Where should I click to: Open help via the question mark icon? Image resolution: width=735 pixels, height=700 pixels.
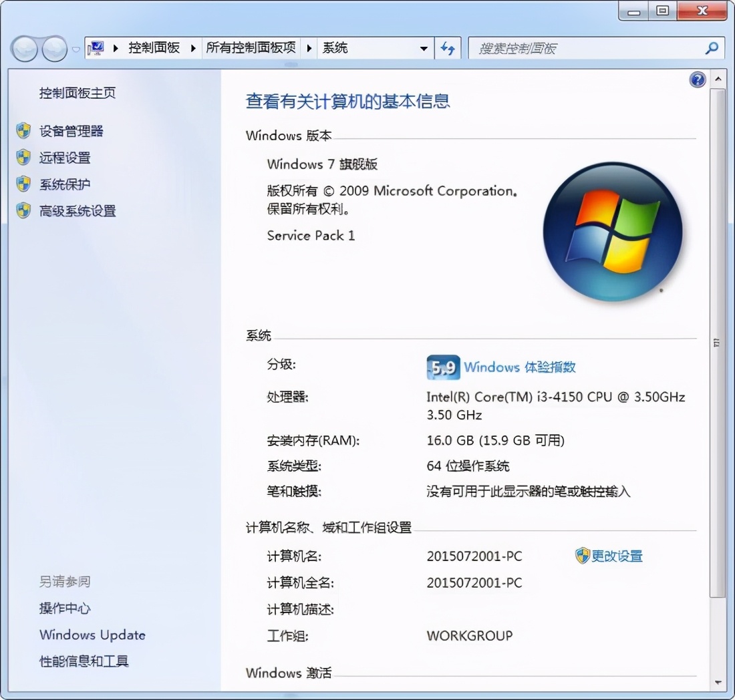(697, 79)
